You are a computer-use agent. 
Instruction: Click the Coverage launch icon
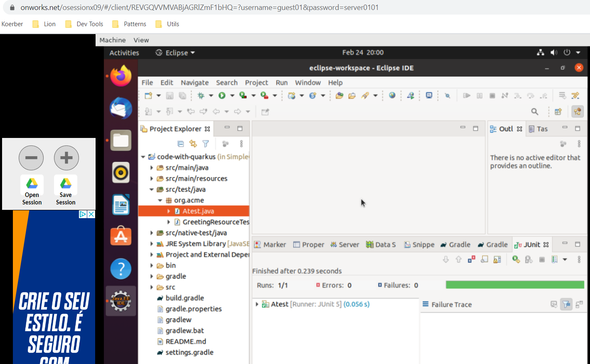(243, 96)
